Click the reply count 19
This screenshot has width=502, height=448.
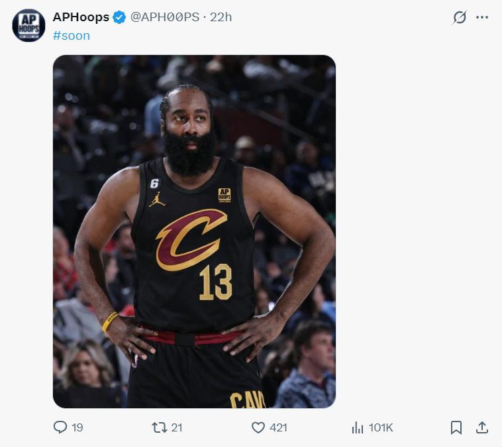coord(77,427)
